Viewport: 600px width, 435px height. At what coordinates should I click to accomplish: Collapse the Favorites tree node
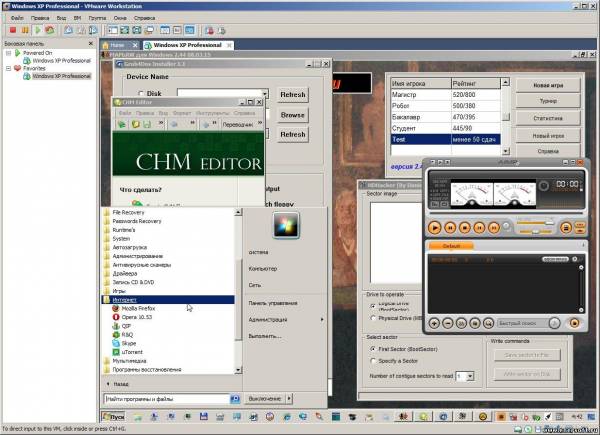[9, 68]
